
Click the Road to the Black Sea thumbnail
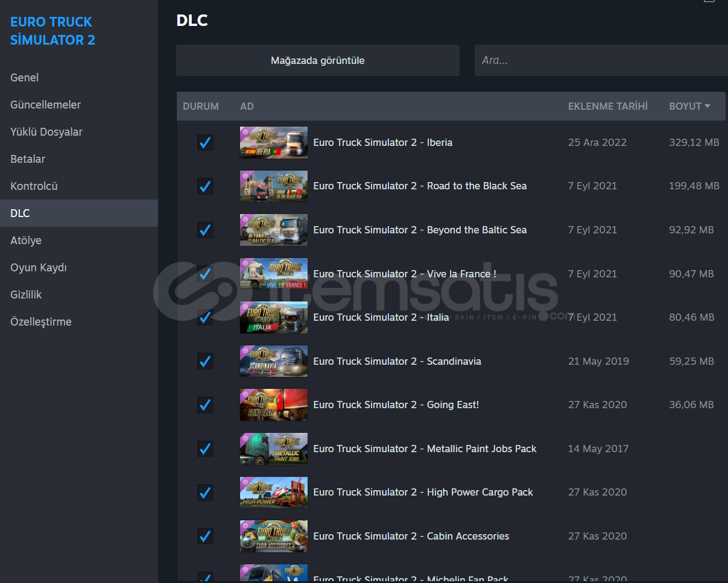tap(274, 186)
